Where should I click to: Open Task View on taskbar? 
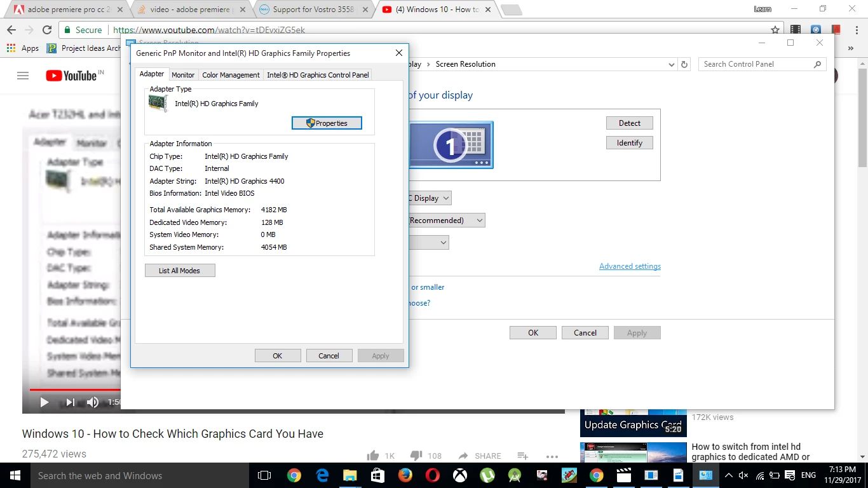tap(264, 475)
